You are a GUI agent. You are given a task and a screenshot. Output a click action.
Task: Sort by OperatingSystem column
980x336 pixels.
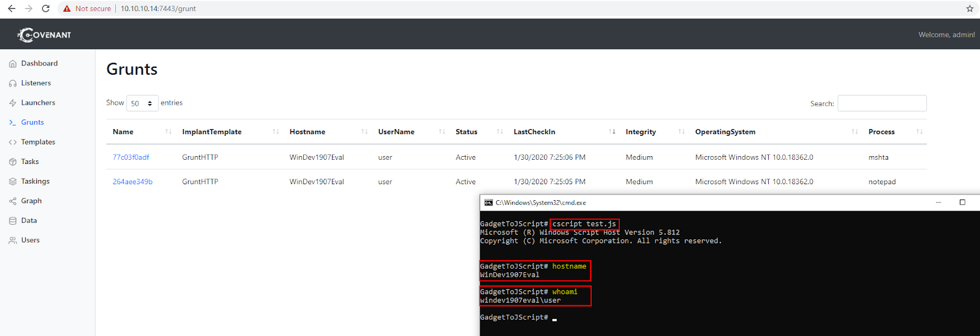775,132
